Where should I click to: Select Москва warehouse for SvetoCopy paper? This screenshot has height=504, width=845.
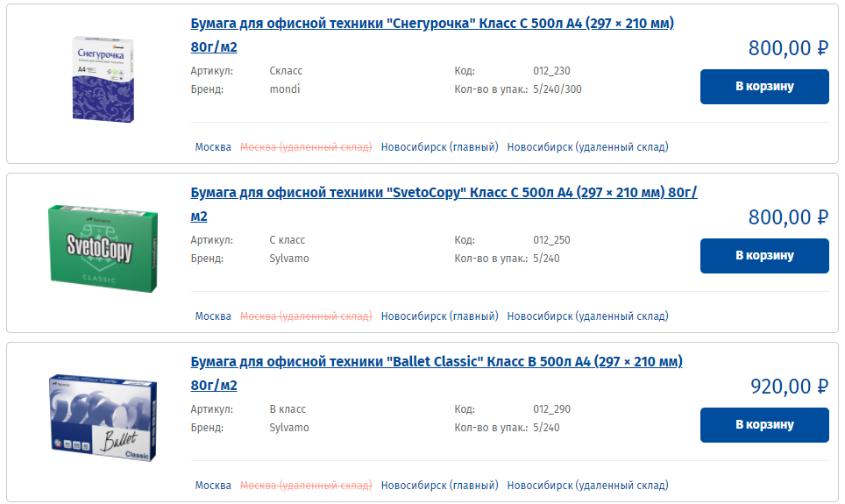tap(213, 316)
